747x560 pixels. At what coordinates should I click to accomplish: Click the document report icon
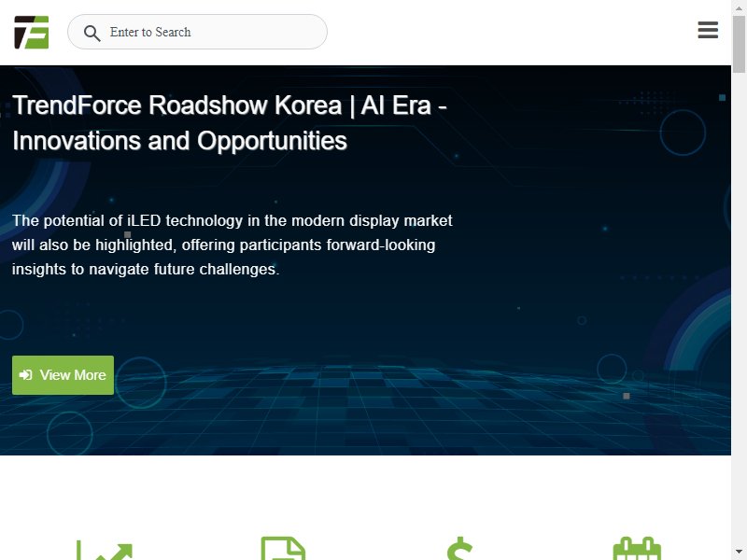[x=283, y=548]
